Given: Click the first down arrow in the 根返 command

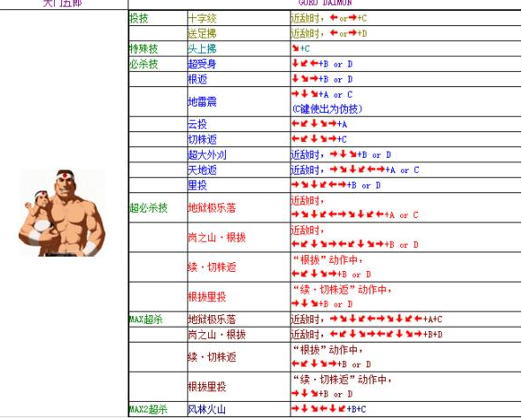Looking at the screenshot, I should pos(295,79).
